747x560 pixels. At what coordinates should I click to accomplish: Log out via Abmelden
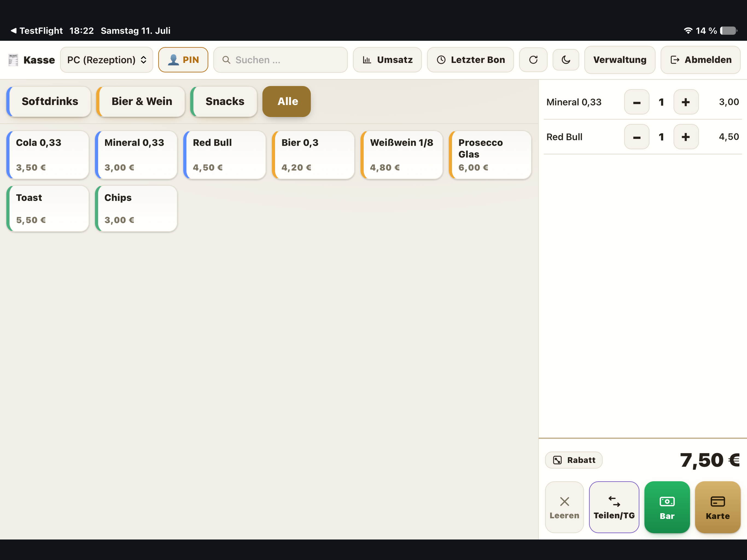click(700, 60)
